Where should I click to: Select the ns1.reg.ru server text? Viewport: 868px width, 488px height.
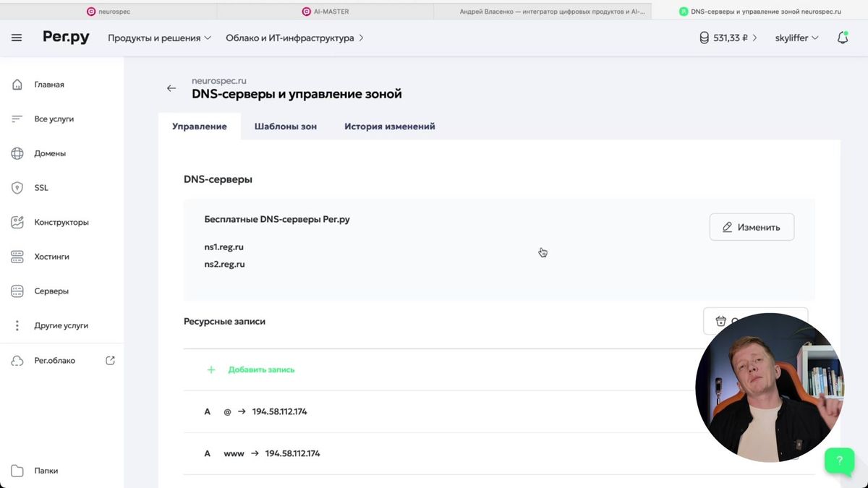(224, 247)
